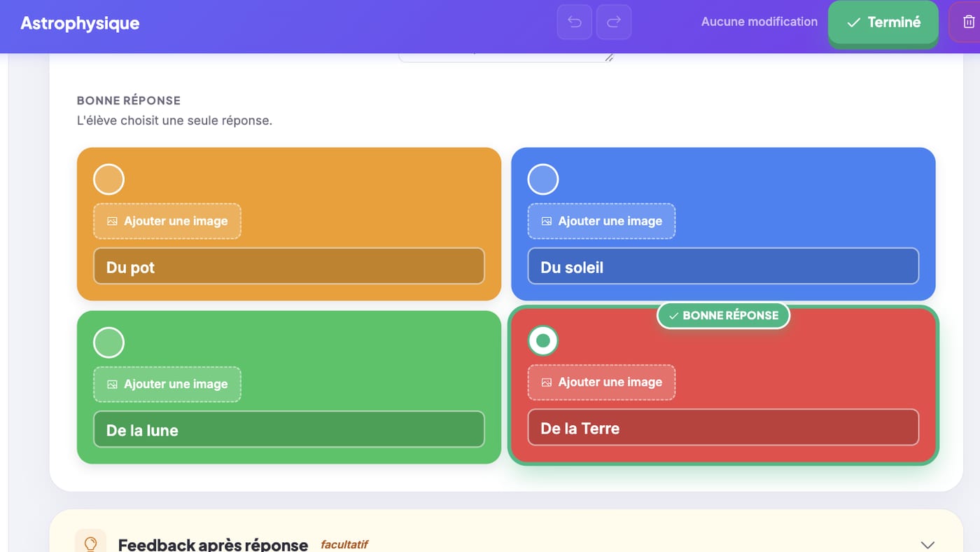This screenshot has width=980, height=552.
Task: Click the lightbulb Feedback icon
Action: coord(90,544)
